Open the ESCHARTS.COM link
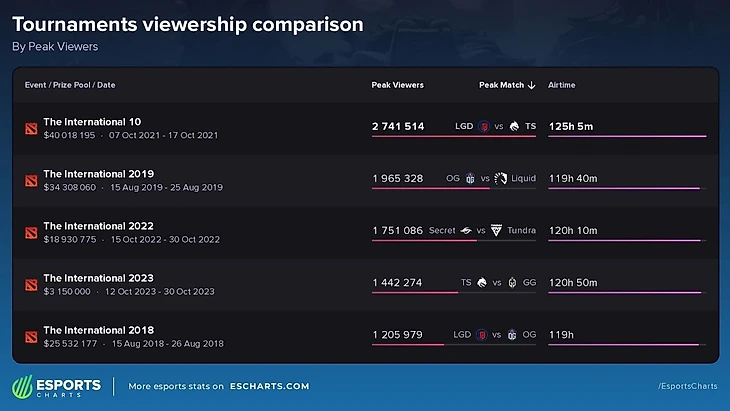Viewport: 730px width, 411px height. (270, 386)
